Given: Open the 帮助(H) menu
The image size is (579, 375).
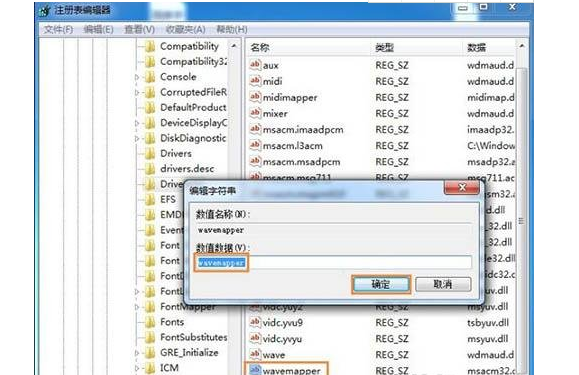Looking at the screenshot, I should coord(232,29).
